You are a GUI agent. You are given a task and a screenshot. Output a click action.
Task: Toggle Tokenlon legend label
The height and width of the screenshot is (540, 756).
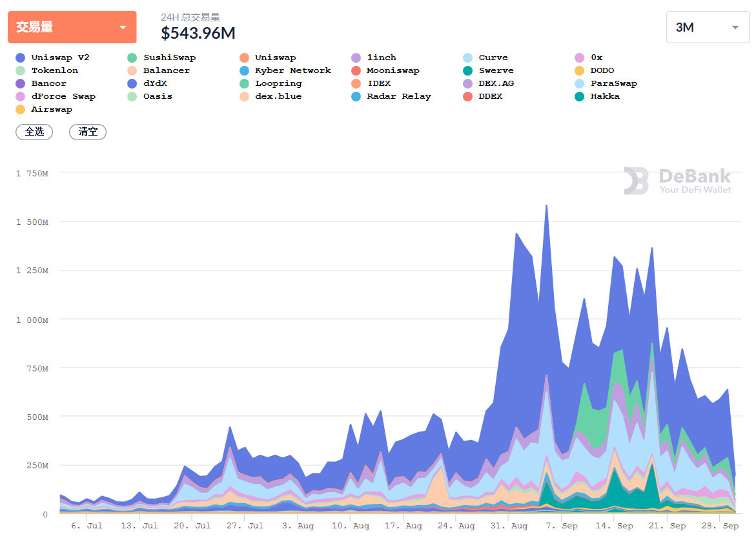[54, 70]
